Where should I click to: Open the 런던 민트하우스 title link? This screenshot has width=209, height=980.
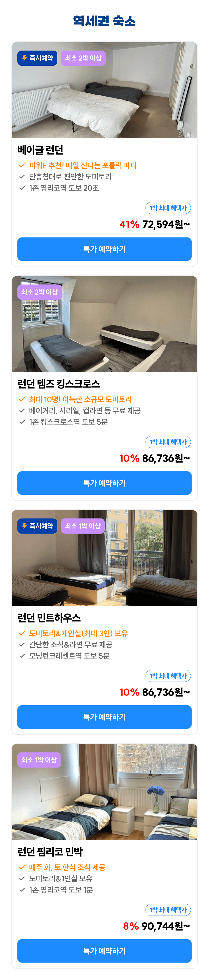tap(49, 618)
